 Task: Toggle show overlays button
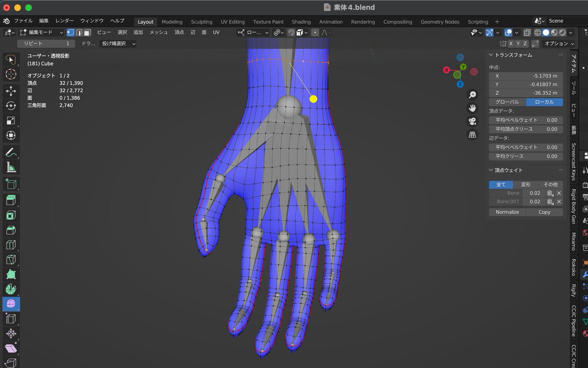click(x=509, y=32)
